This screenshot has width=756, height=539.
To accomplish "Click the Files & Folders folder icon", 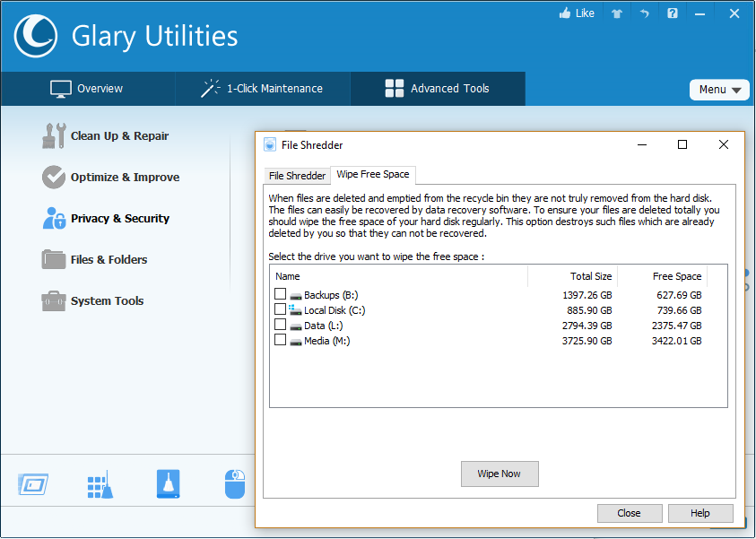I will pos(54,259).
